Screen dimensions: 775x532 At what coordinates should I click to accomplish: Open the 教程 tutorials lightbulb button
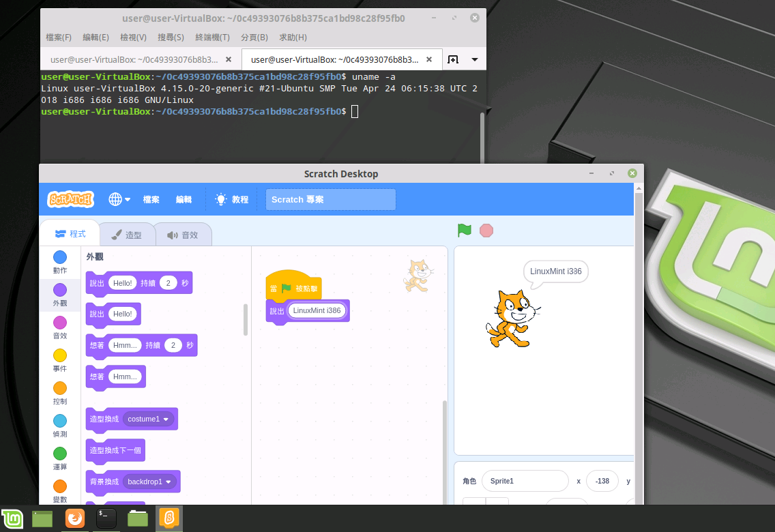[x=232, y=200]
